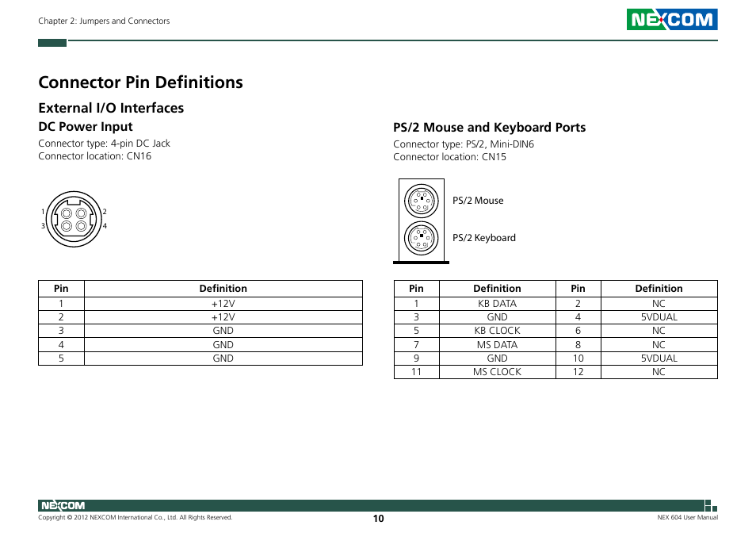The image size is (756, 533).
Task: Click the 'NC' cell for PS/2 pin 12
Action: [x=659, y=372]
